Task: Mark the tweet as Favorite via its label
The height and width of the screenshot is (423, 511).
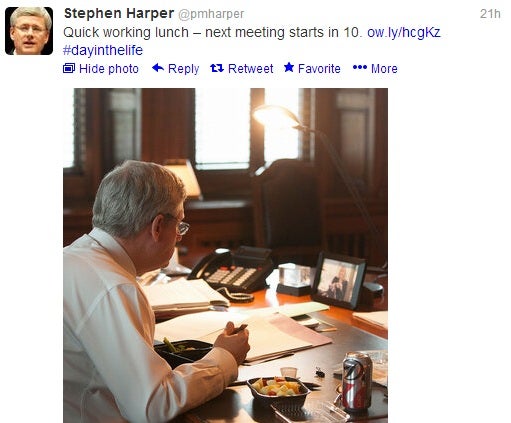Action: (x=319, y=69)
